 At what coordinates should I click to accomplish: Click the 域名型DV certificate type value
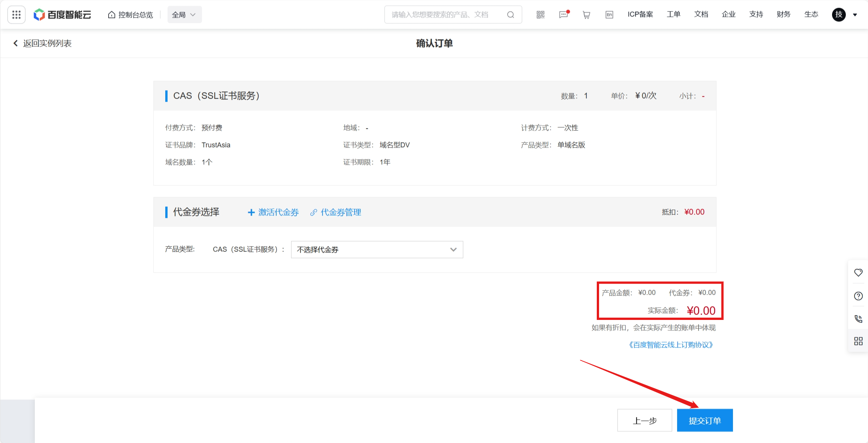click(x=394, y=145)
